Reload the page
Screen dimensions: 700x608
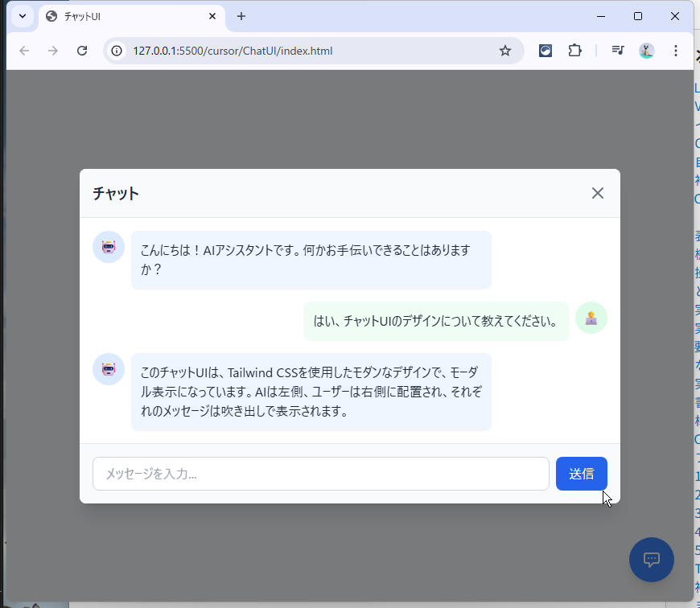(x=82, y=51)
